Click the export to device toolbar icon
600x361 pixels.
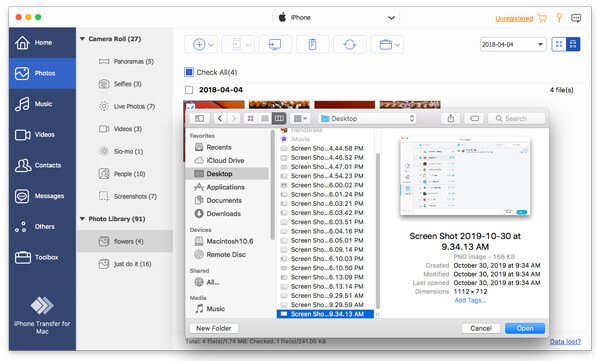(x=238, y=44)
